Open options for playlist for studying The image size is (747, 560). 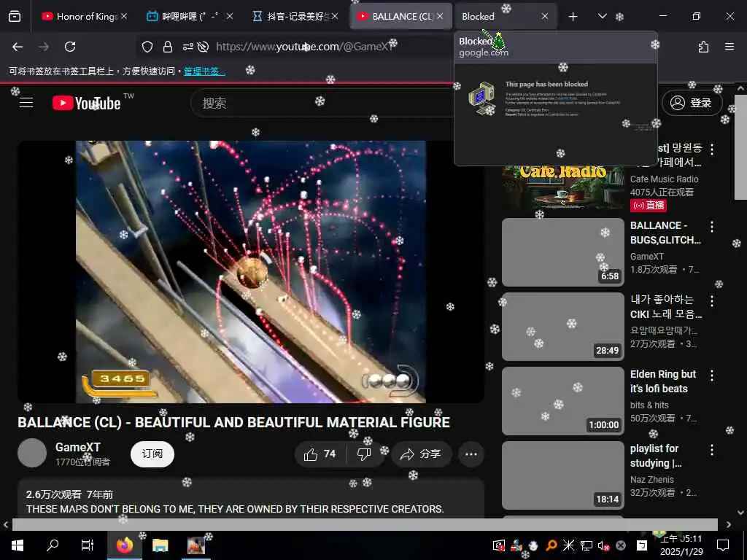coord(712,449)
